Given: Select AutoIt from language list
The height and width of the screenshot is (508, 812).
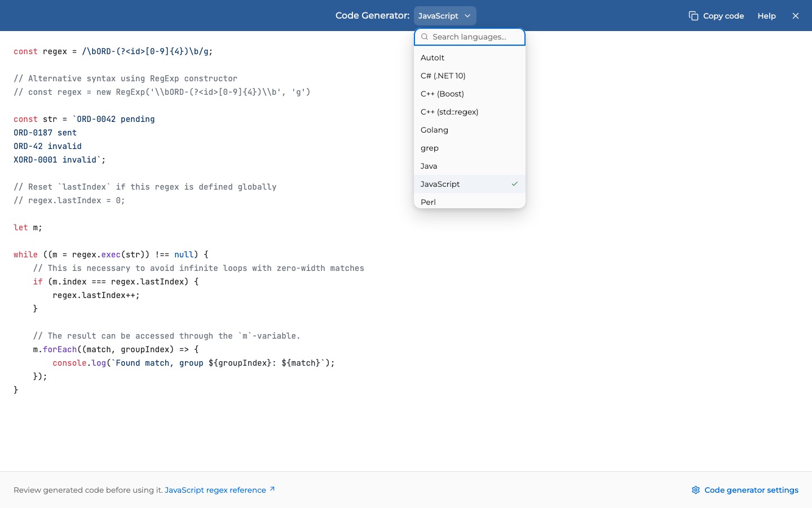Looking at the screenshot, I should 470,58.
